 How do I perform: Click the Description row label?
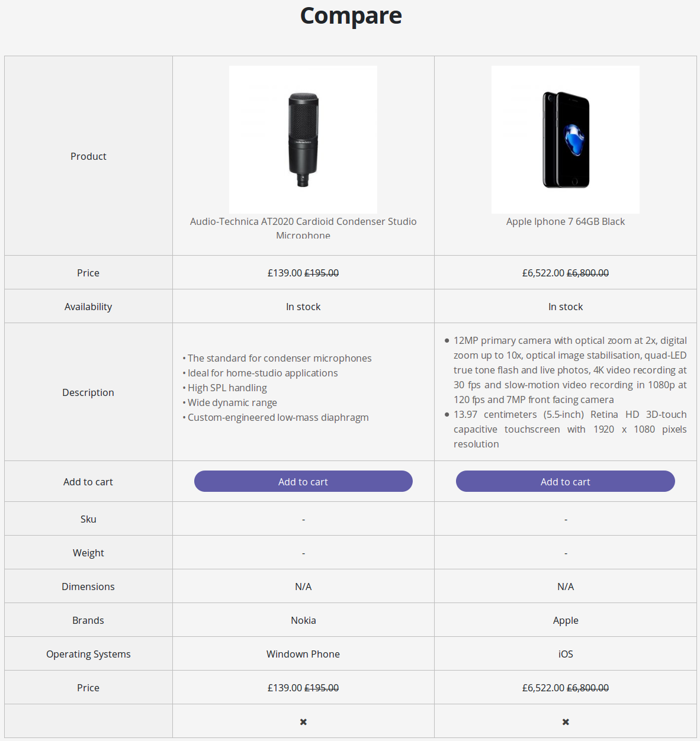(x=88, y=392)
